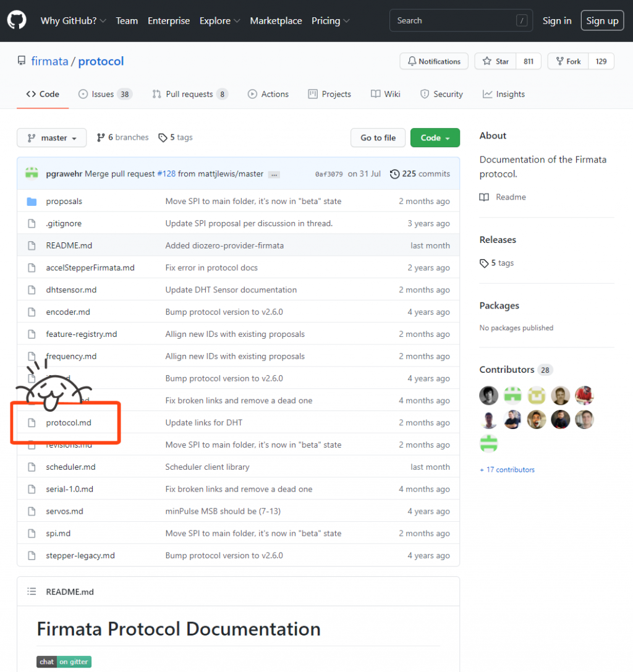
Task: Click the file icon beside README.md row
Action: 32,245
